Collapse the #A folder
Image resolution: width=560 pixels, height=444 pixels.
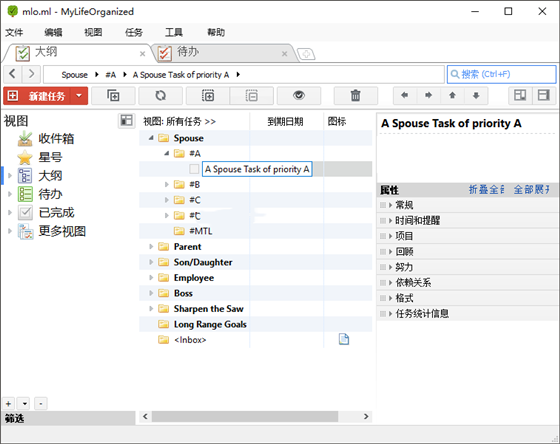click(x=166, y=153)
